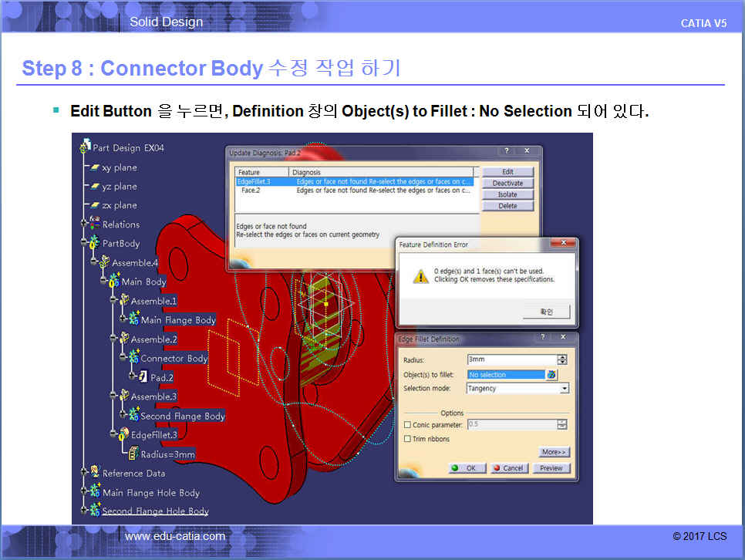Click the xy plane icon in tree
Screen dimensions: 745x560
tap(95, 167)
